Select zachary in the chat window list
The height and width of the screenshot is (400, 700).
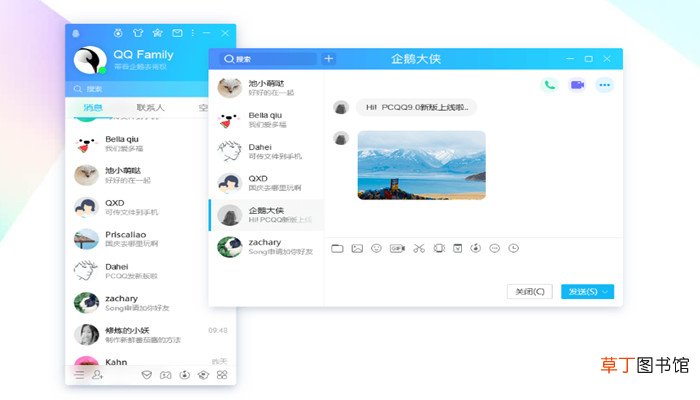click(x=267, y=246)
